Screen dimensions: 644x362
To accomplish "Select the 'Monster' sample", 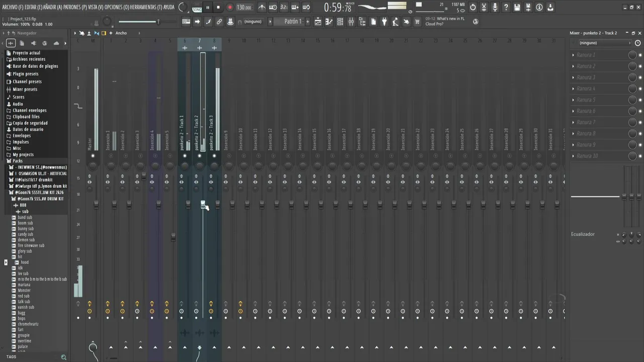I will 24,290.
